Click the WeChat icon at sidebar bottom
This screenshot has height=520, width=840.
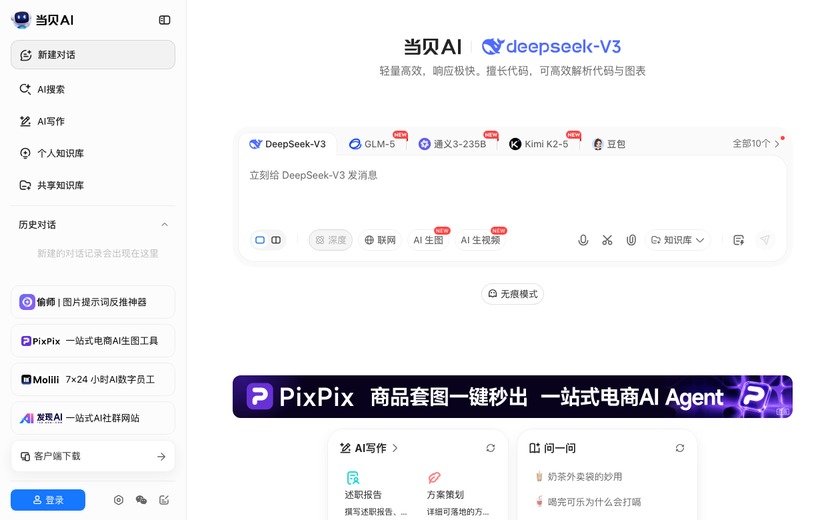coord(141,500)
